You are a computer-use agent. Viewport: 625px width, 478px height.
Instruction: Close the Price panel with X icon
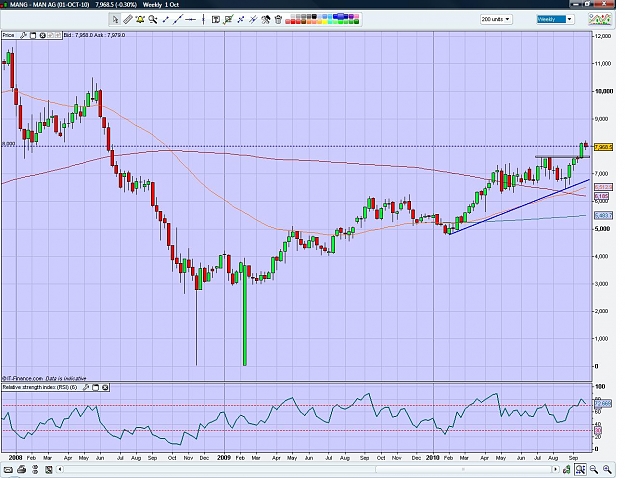click(42, 35)
